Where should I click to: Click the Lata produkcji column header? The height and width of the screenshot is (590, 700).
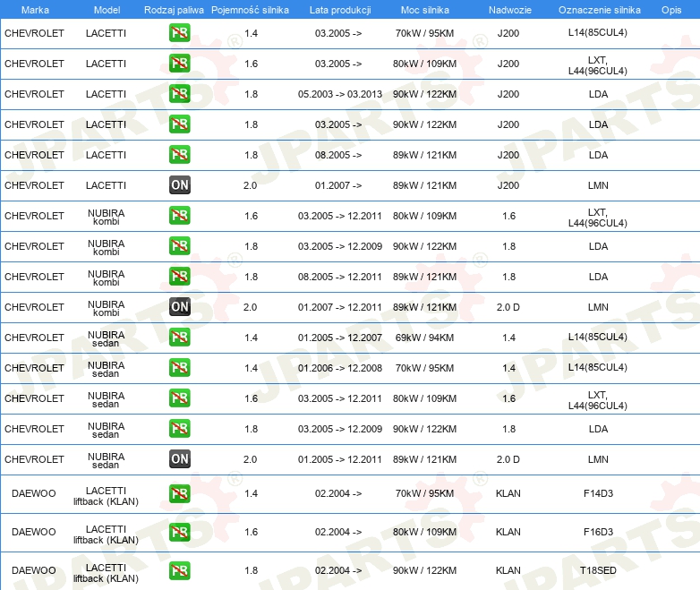tap(340, 10)
